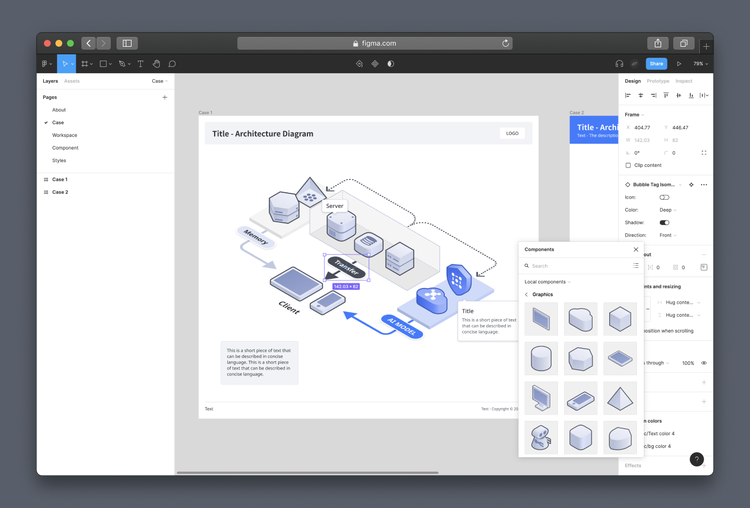Align right icon in Design panel
Image resolution: width=750 pixels, height=508 pixels.
click(x=653, y=95)
